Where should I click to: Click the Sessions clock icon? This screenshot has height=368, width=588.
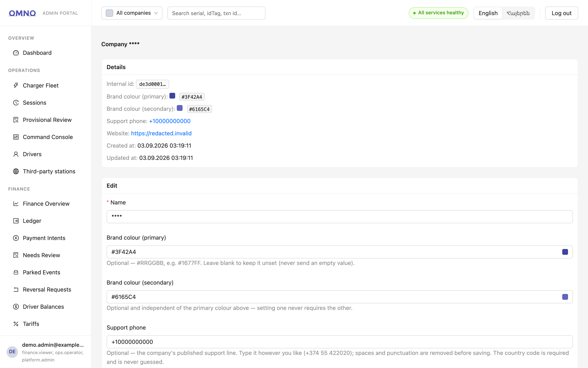pyautogui.click(x=16, y=103)
